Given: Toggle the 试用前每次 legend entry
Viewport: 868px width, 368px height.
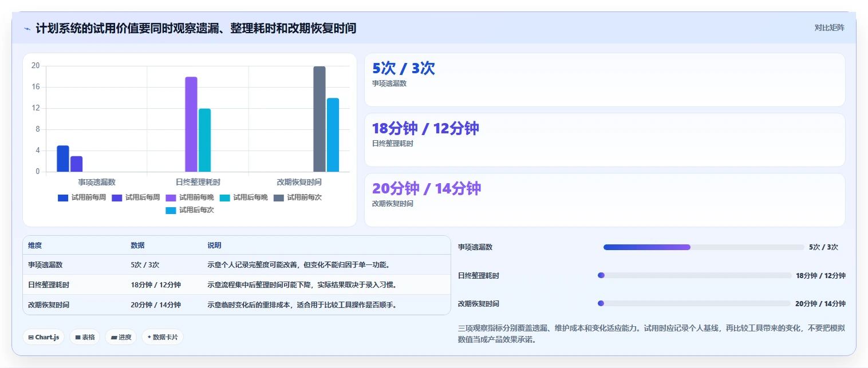Looking at the screenshot, I should (x=297, y=197).
